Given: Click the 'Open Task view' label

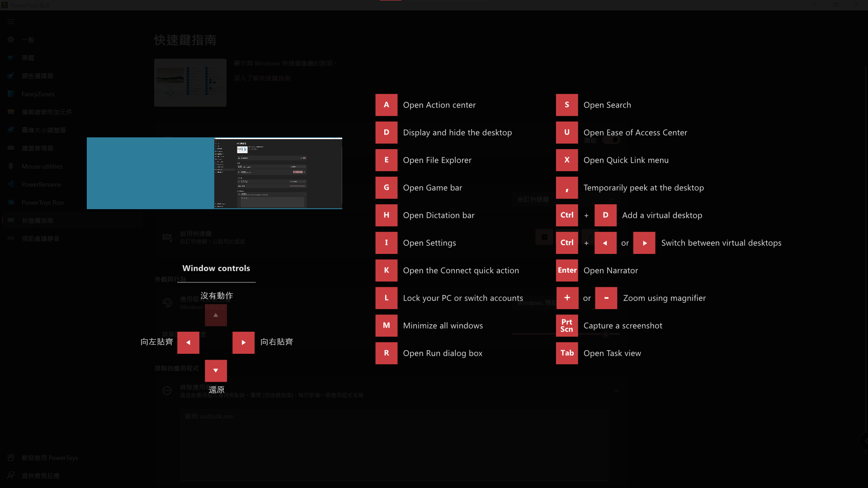Looking at the screenshot, I should tap(612, 353).
